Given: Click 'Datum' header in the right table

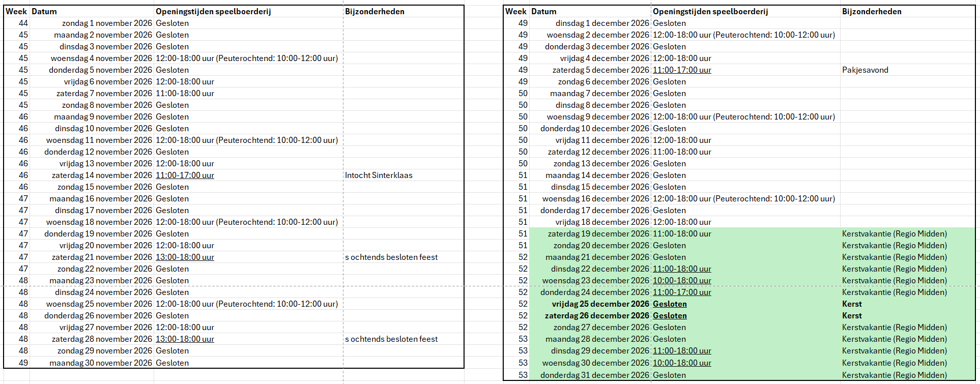Looking at the screenshot, I should pyautogui.click(x=543, y=11).
